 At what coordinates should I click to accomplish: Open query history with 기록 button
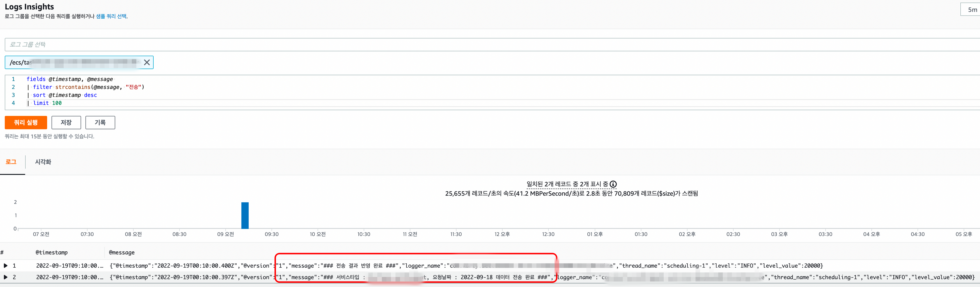(100, 122)
